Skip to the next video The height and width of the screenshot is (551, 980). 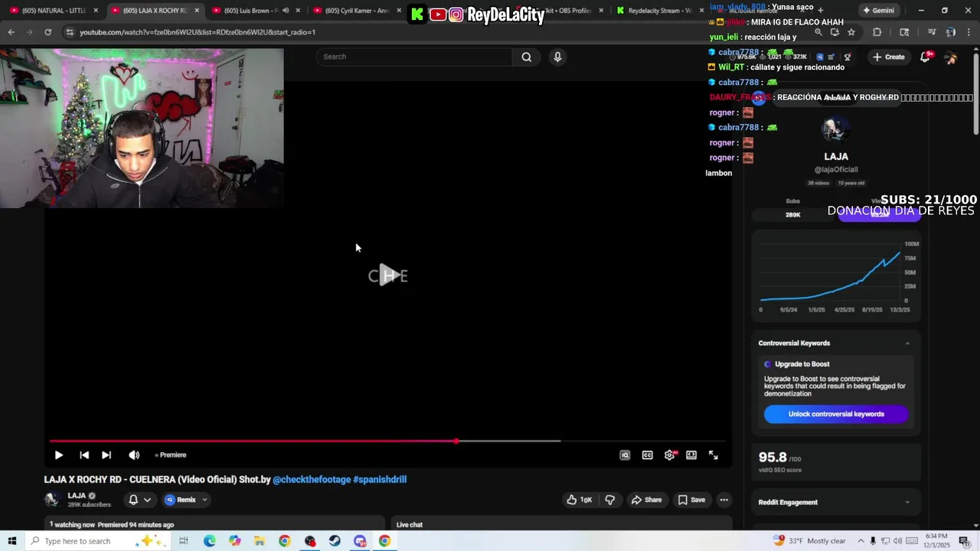[x=106, y=455]
